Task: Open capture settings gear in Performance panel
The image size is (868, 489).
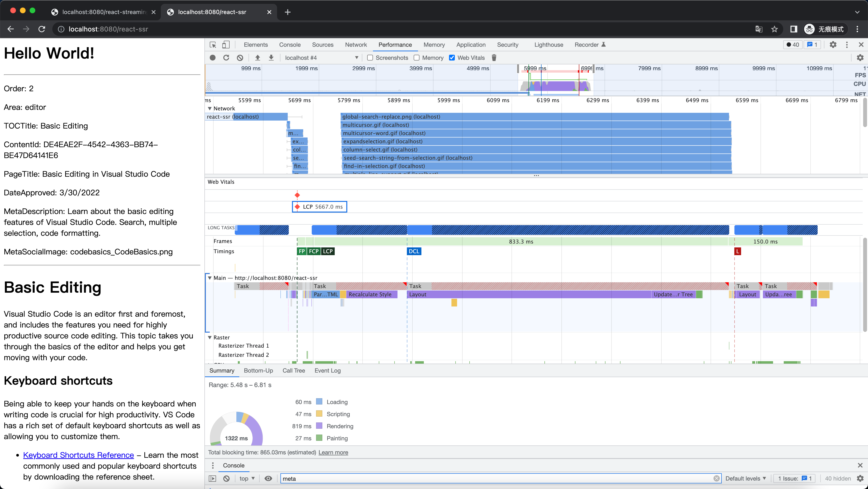Action: [x=860, y=58]
